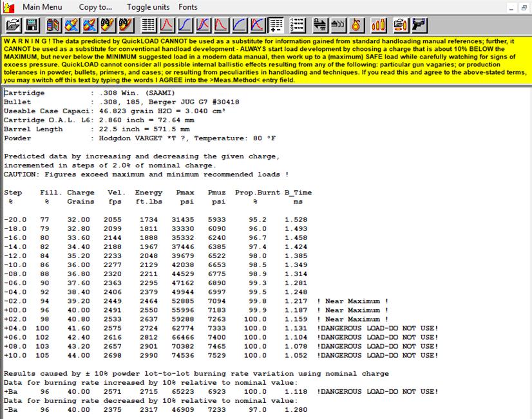Click the application icon in top-left corner
This screenshot has height=419, width=532.
point(8,7)
